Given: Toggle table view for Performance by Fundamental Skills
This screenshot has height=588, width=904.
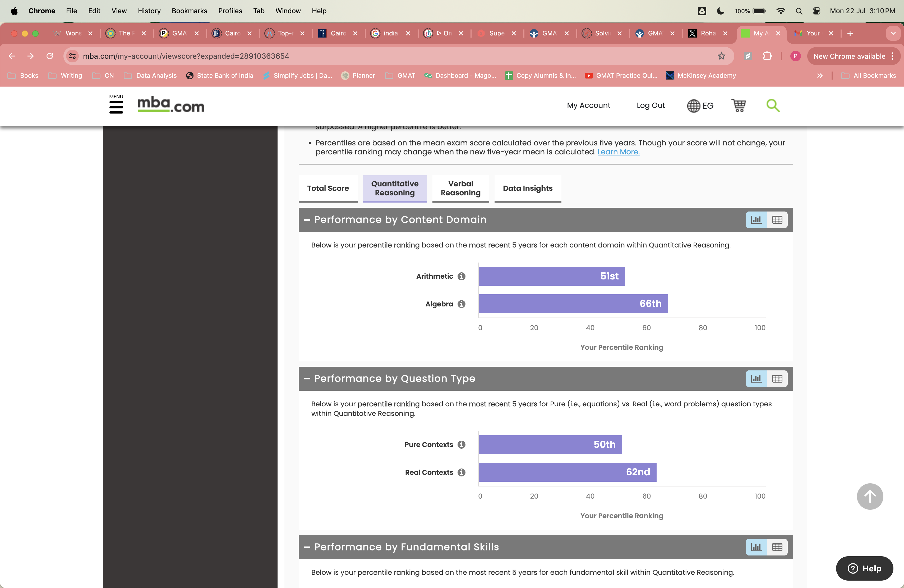Looking at the screenshot, I should point(777,547).
